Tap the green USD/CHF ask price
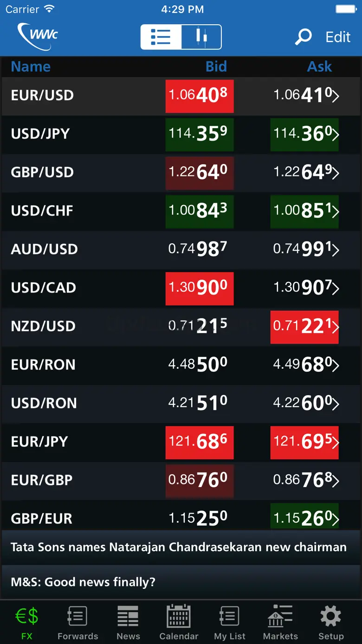 click(x=304, y=211)
